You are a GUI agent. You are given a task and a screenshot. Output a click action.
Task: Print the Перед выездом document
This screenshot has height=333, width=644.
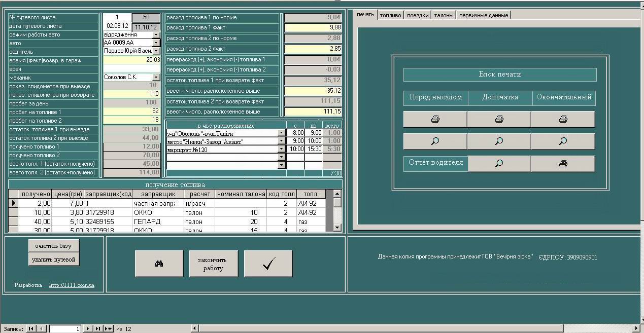(435, 119)
